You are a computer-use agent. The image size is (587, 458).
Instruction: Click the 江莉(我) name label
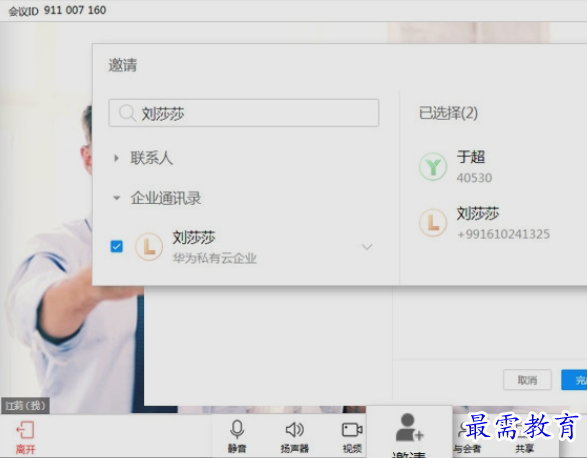(x=25, y=406)
